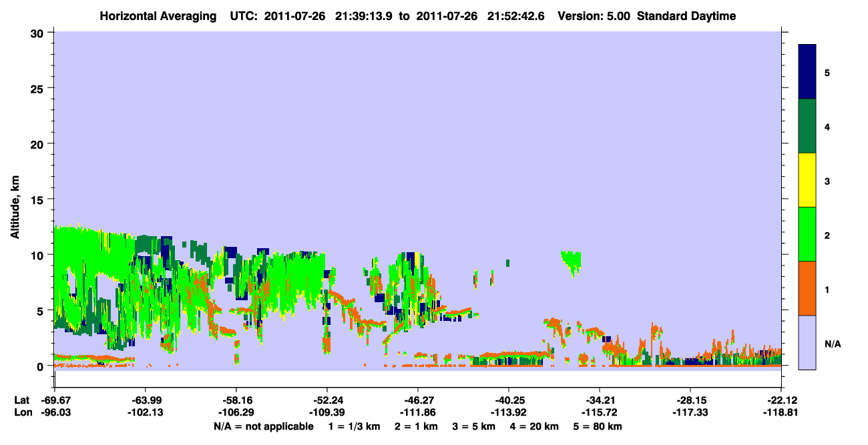Click longitude value -115.72
The image size is (868, 445).
coord(600,412)
